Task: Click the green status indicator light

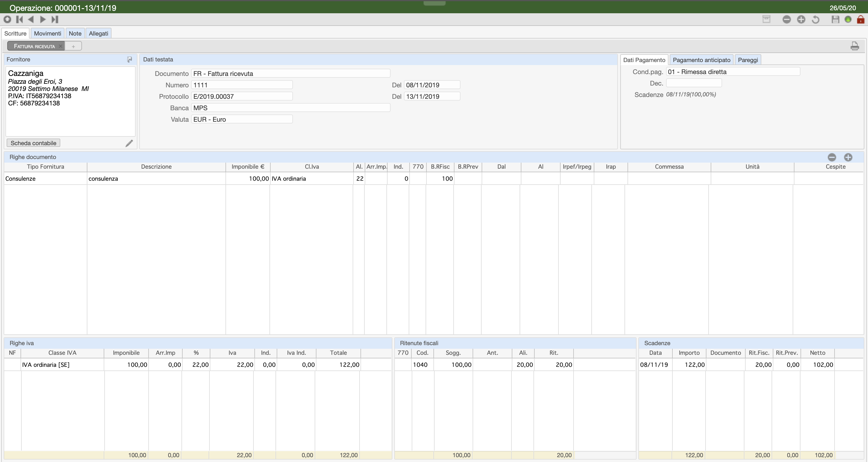Action: coord(848,19)
